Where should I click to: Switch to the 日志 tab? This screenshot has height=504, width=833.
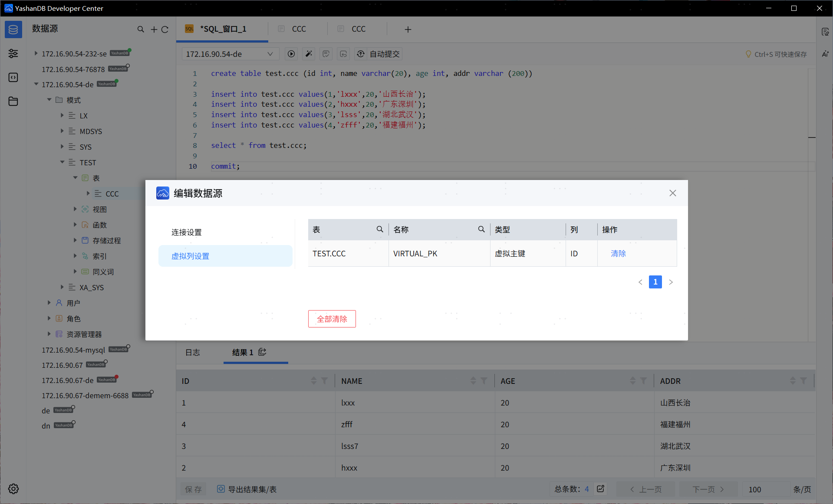[193, 352]
